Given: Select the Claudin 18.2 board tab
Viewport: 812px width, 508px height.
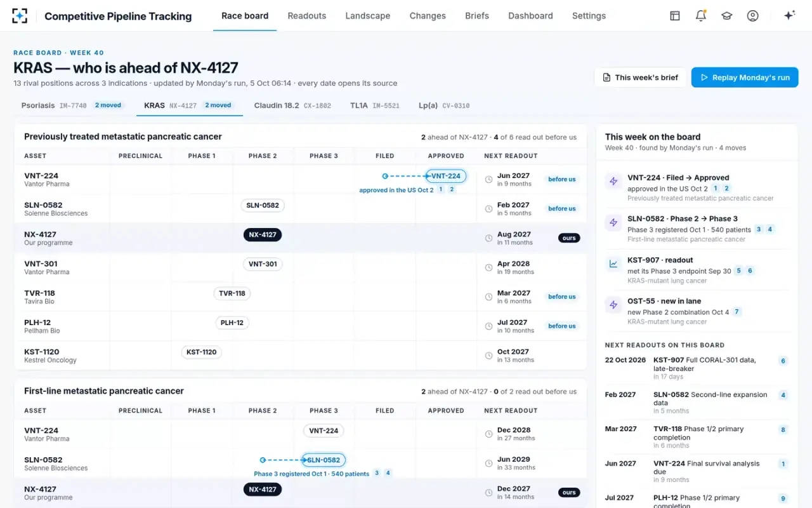Looking at the screenshot, I should click(292, 105).
